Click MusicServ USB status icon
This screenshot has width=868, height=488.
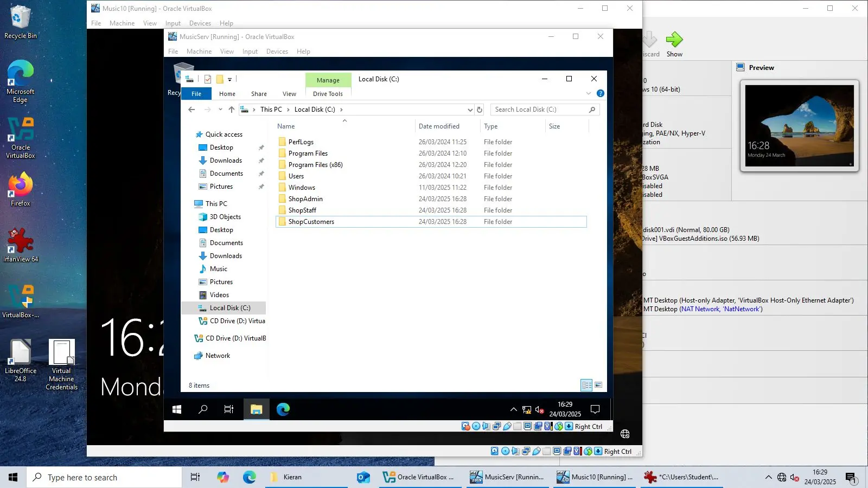[x=507, y=426]
